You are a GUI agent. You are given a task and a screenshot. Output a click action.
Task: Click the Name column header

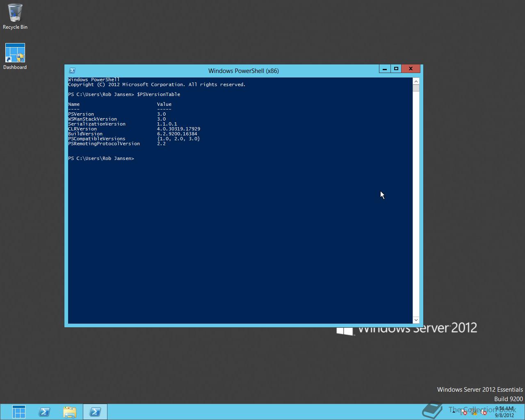pyautogui.click(x=74, y=104)
